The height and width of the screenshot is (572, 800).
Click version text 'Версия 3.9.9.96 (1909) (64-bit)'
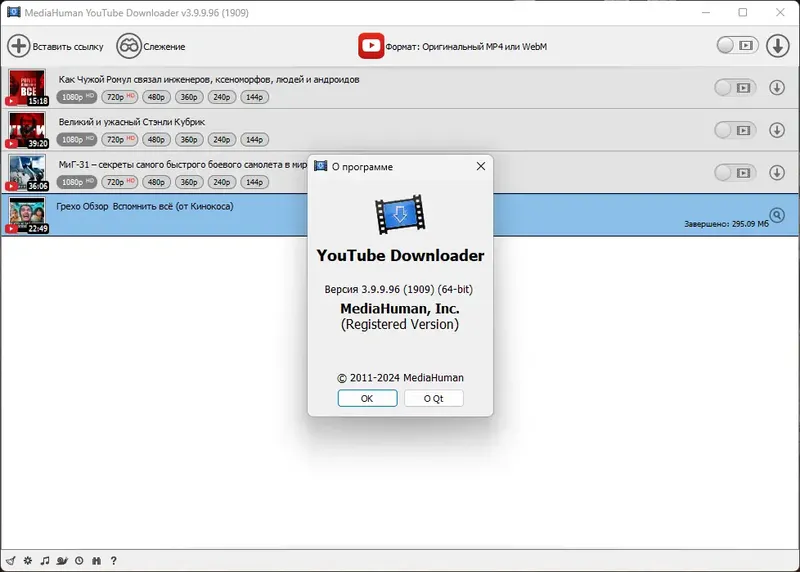click(398, 289)
